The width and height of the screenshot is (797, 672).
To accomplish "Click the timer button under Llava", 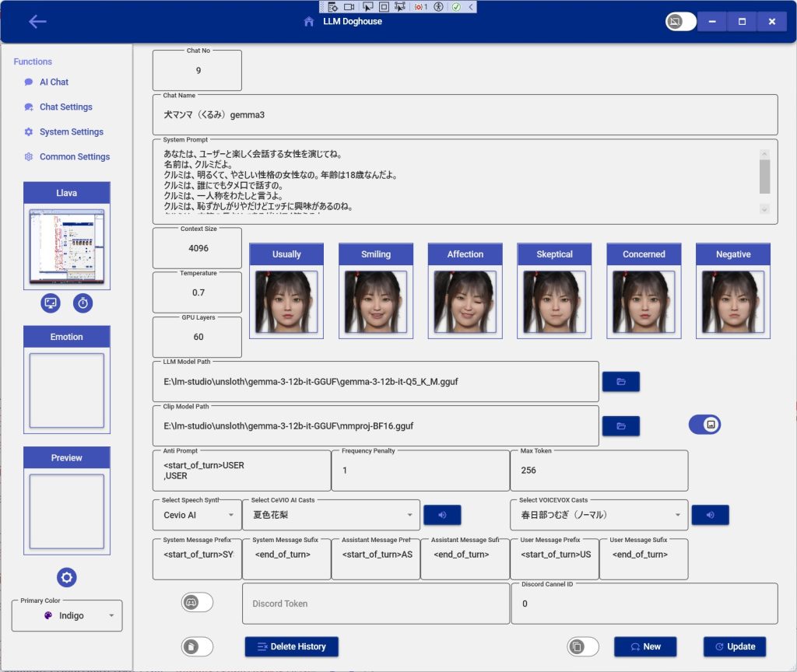I will [83, 303].
